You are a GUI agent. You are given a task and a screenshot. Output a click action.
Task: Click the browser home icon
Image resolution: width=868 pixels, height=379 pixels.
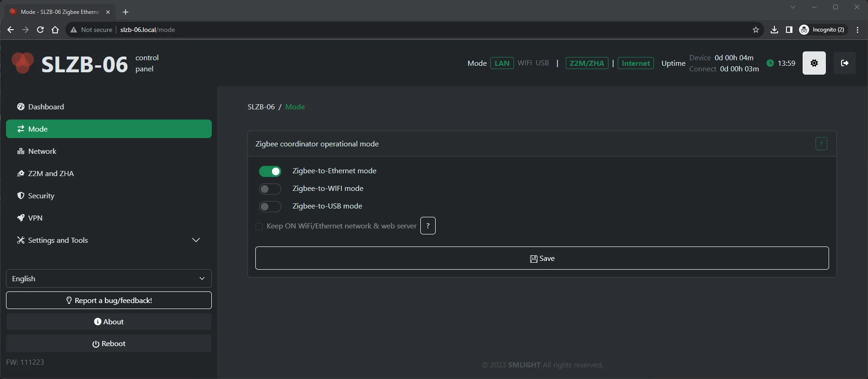click(x=55, y=30)
